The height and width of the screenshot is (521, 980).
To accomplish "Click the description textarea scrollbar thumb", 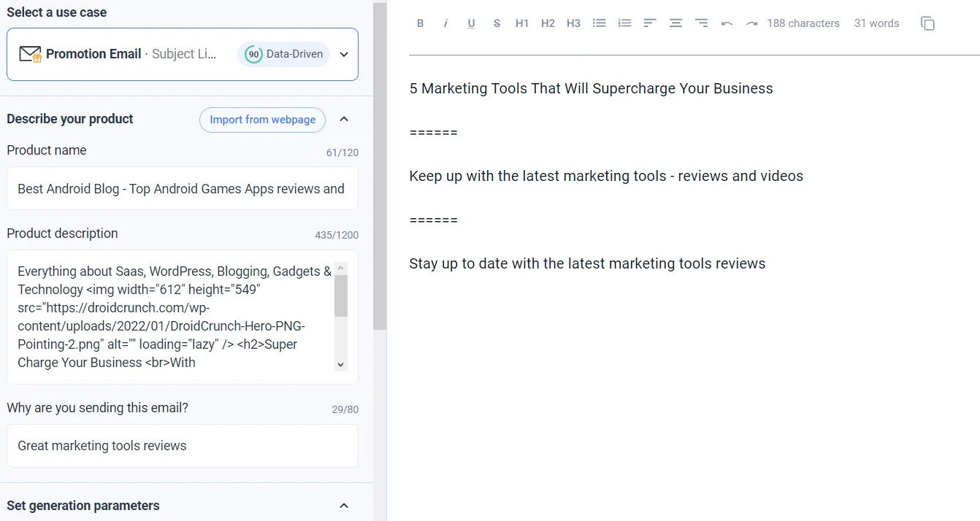I will pyautogui.click(x=341, y=296).
